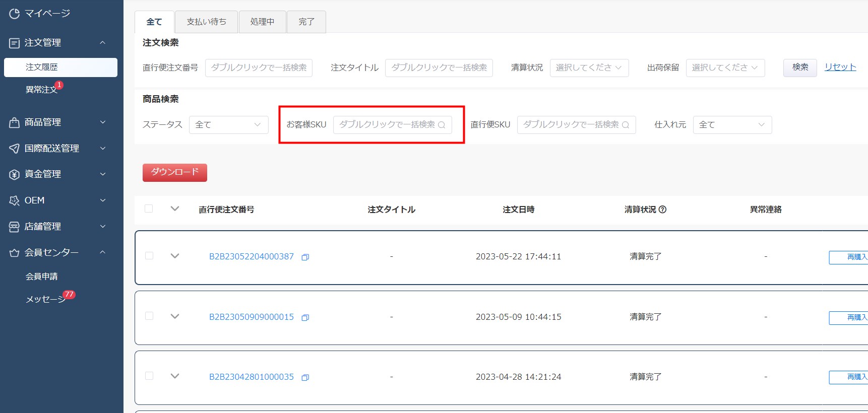
Task: Go to マイページ
Action: pyautogui.click(x=47, y=14)
